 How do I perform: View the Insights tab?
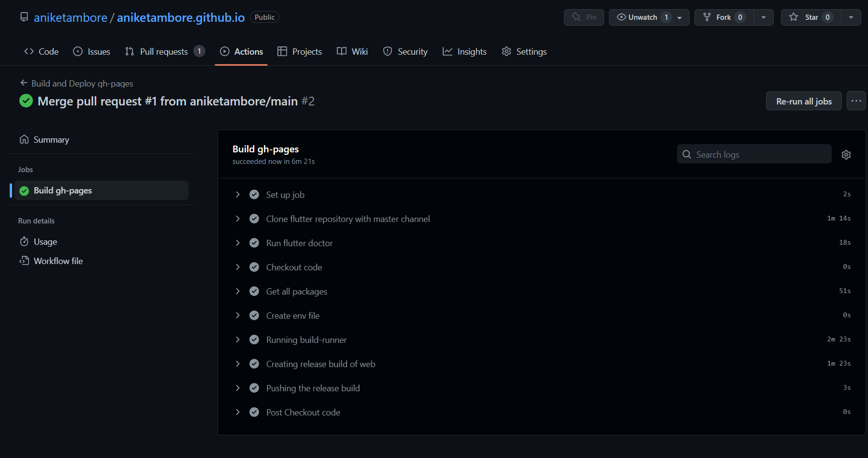pos(464,51)
